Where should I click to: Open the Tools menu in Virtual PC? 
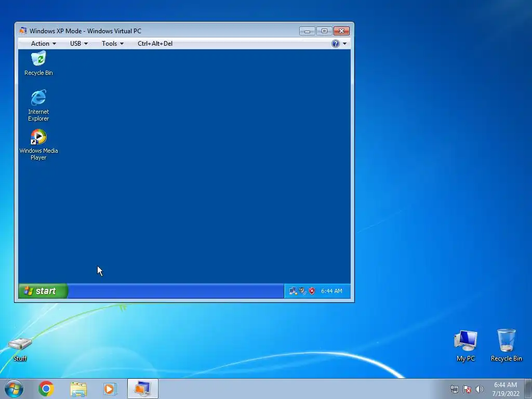click(113, 44)
